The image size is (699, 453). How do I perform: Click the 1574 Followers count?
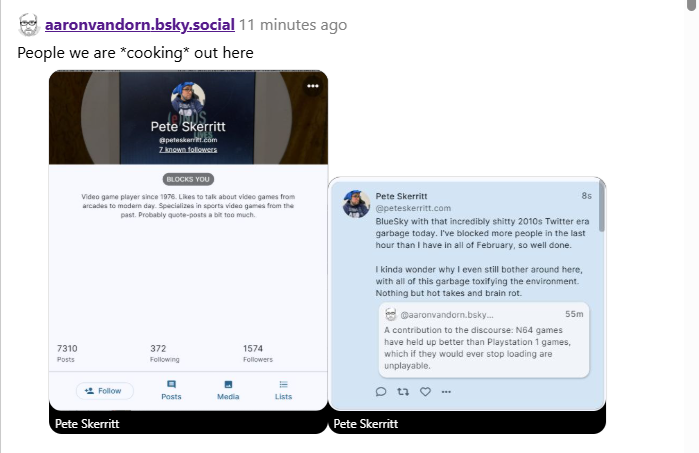[x=257, y=352]
